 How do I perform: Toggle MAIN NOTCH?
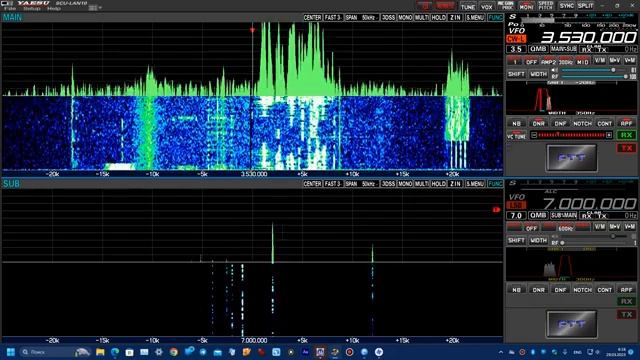[582, 123]
